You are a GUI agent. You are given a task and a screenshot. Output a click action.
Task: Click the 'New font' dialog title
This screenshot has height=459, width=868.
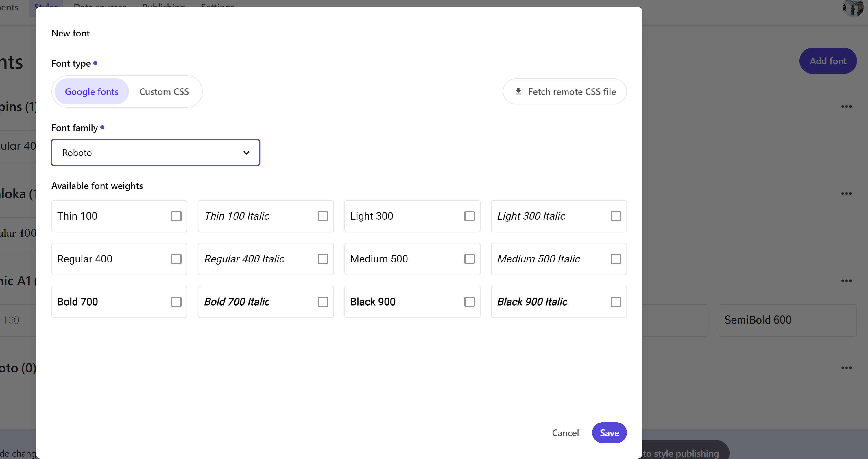[x=71, y=33]
